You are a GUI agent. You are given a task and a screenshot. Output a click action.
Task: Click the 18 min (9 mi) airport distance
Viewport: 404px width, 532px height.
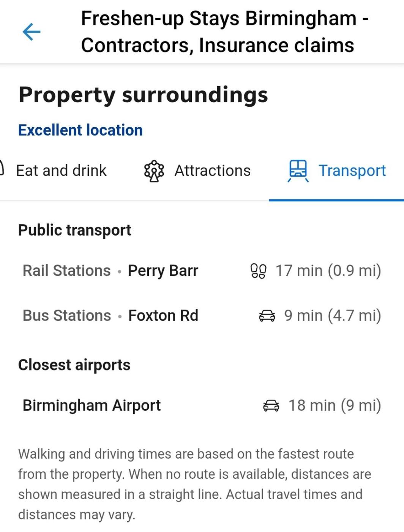335,405
